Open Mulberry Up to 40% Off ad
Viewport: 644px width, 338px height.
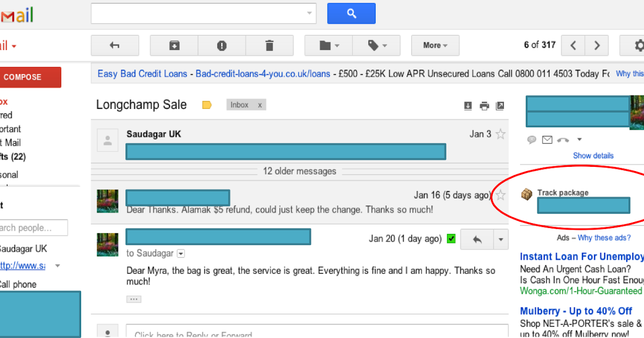576,311
